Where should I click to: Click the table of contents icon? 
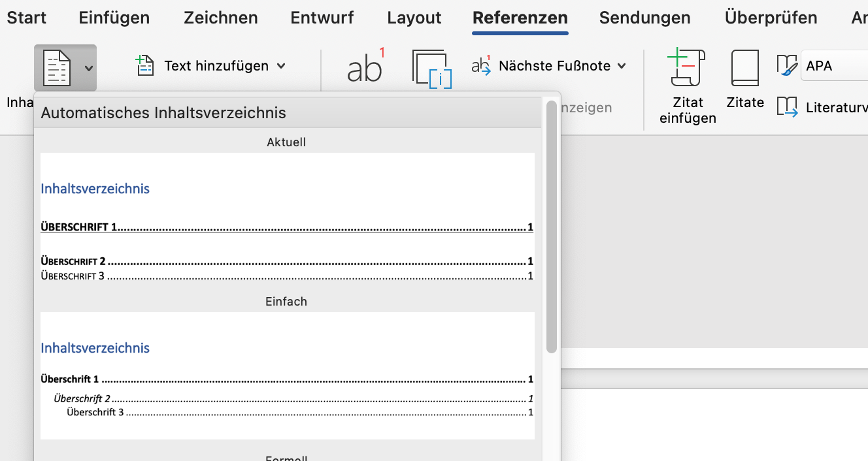[57, 68]
